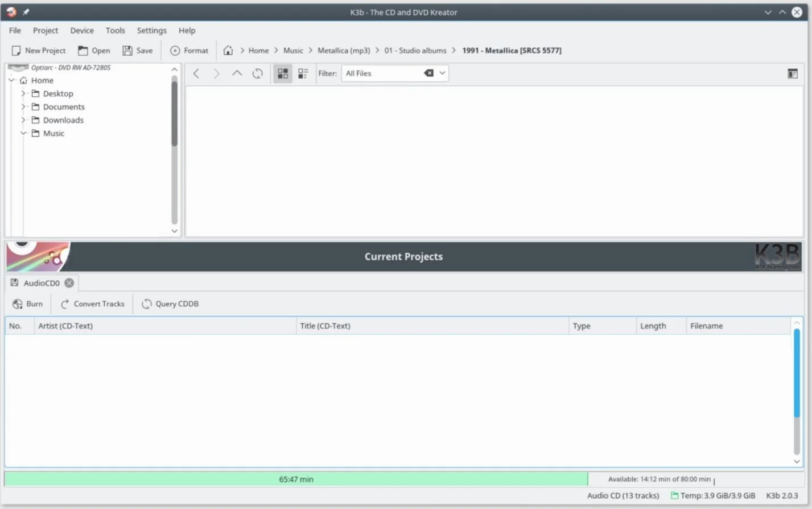Screen dimensions: 812x509
Task: Go forward in the file browser
Action: coord(216,73)
